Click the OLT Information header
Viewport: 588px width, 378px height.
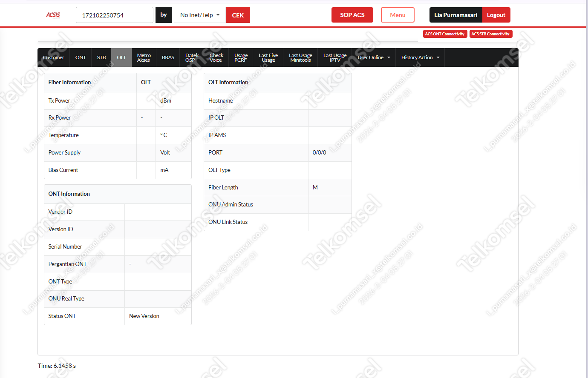click(x=228, y=83)
